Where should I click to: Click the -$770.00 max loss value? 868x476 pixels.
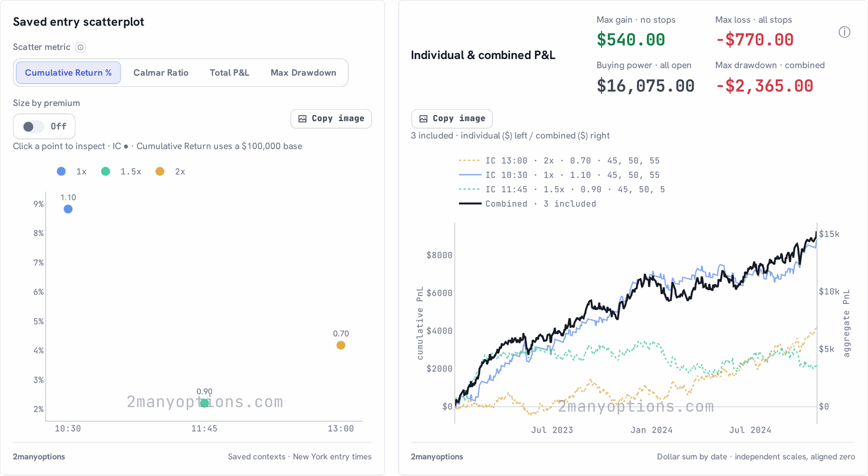[755, 40]
